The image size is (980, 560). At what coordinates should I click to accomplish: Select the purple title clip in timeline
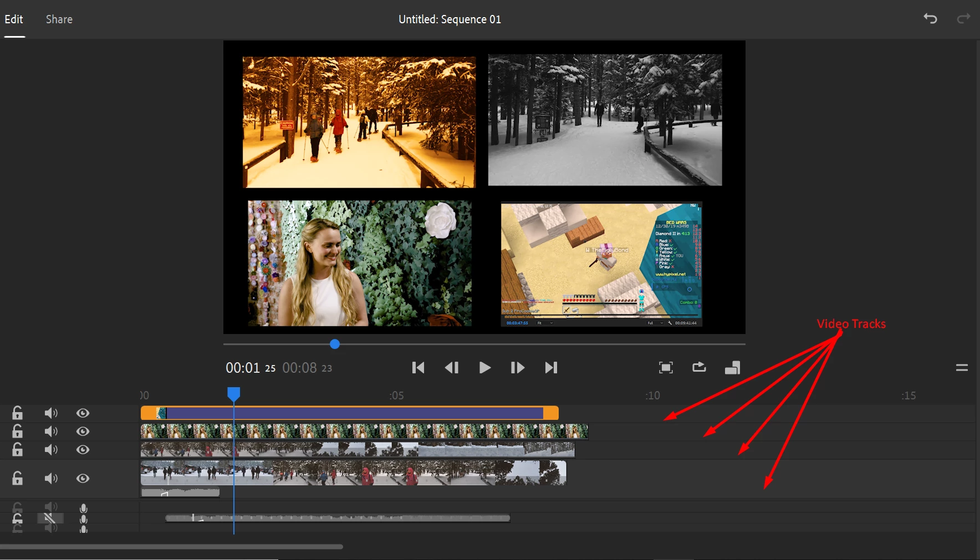point(350,413)
